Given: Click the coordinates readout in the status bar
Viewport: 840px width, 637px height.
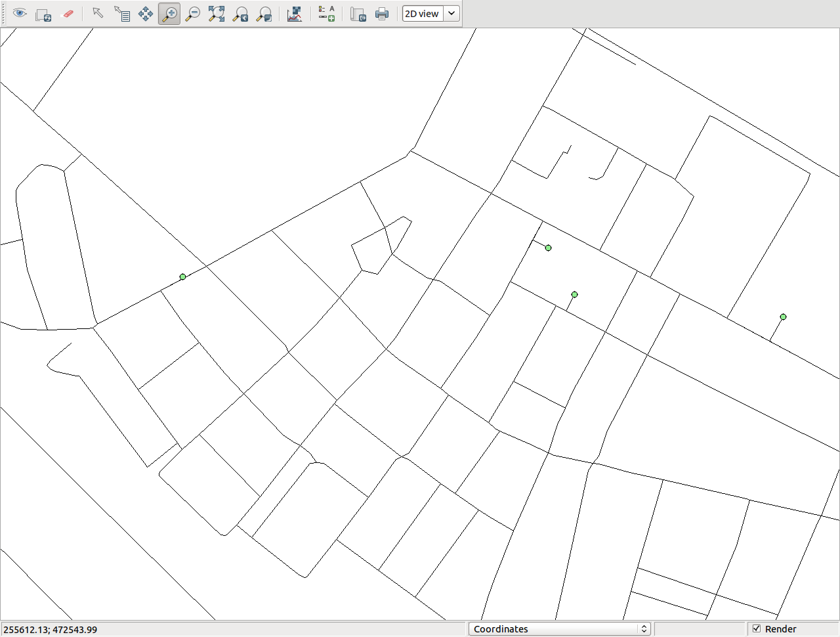Looking at the screenshot, I should pyautogui.click(x=51, y=630).
